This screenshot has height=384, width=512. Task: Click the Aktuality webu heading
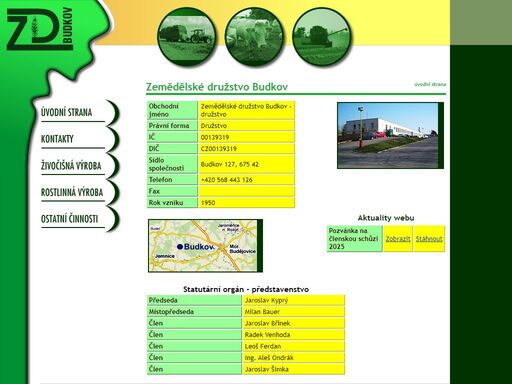386,218
